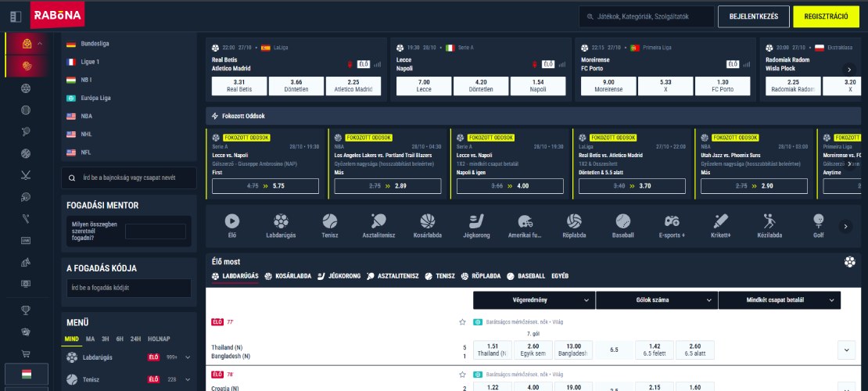Favorite the Thailand (N) vs Bangladesh (N) match star
868x391 pixels.
coord(462,321)
